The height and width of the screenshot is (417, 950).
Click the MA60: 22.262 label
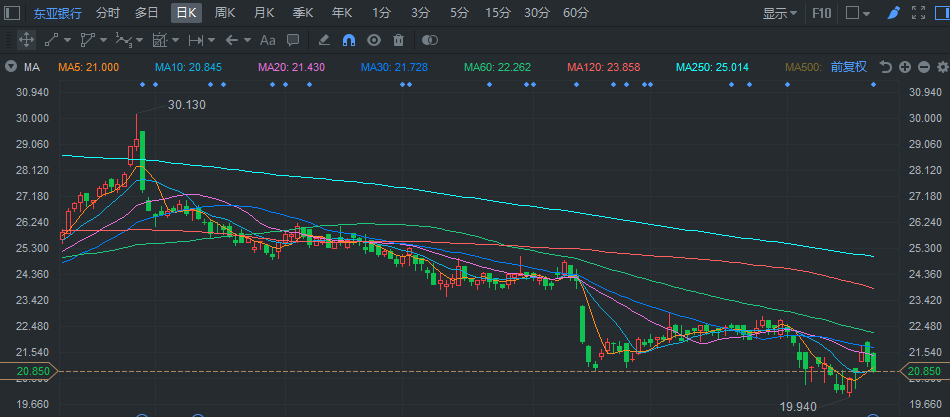coord(497,67)
